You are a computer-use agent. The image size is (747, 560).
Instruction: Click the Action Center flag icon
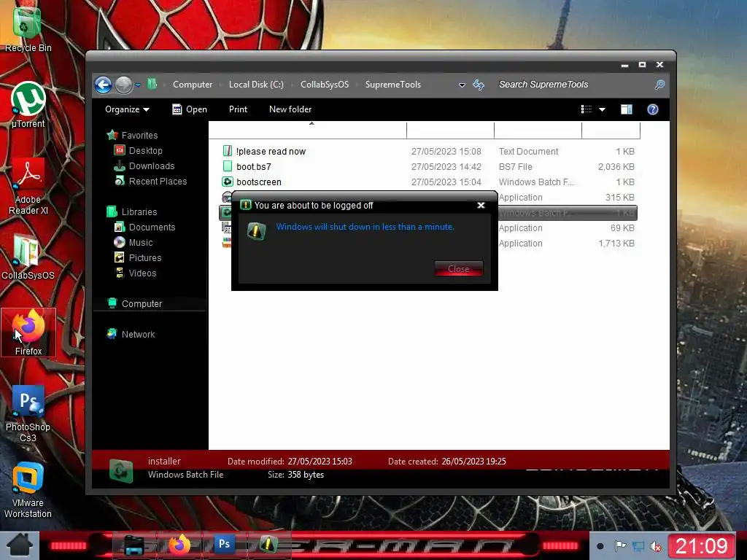click(x=620, y=546)
